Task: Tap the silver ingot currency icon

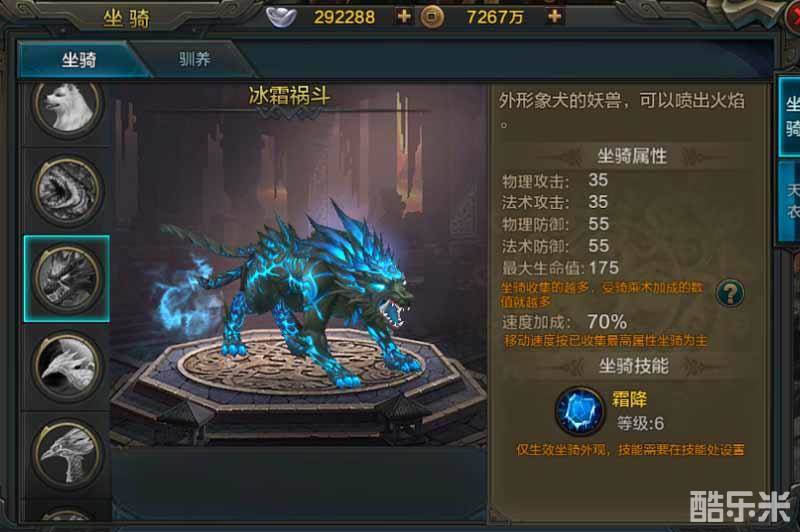Action: pyautogui.click(x=282, y=17)
